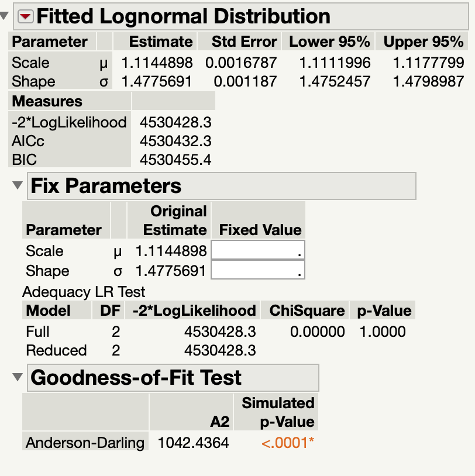Open the red triangle menu for Fitted Lognormal Distribution

pyautogui.click(x=26, y=16)
